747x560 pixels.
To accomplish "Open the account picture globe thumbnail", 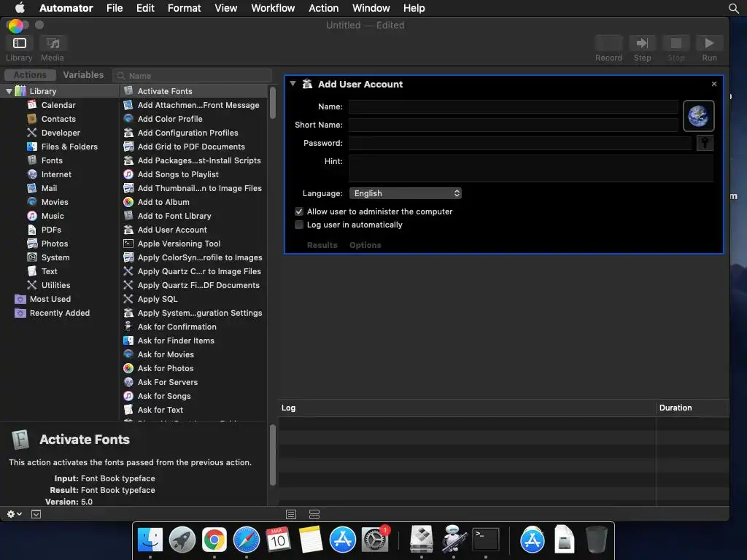I will pos(698,116).
